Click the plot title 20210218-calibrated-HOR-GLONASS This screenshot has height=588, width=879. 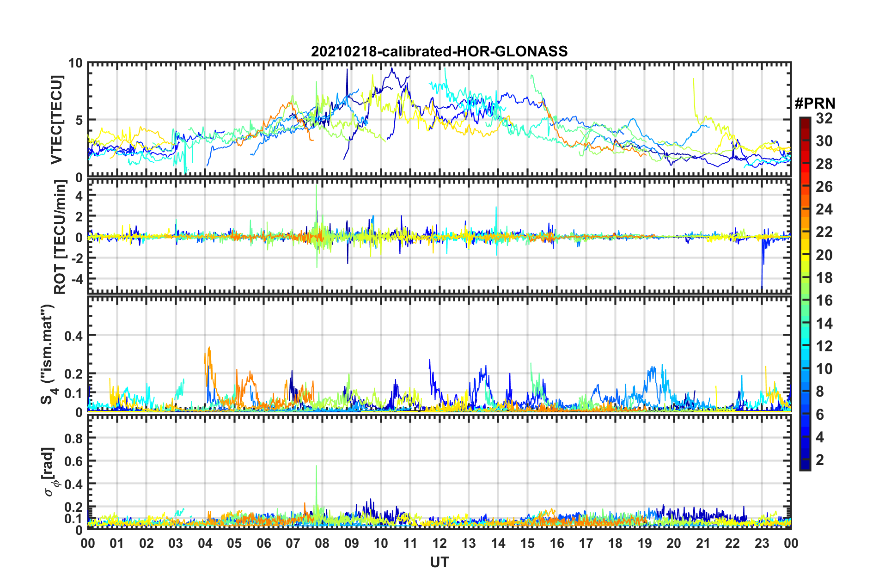(x=439, y=51)
